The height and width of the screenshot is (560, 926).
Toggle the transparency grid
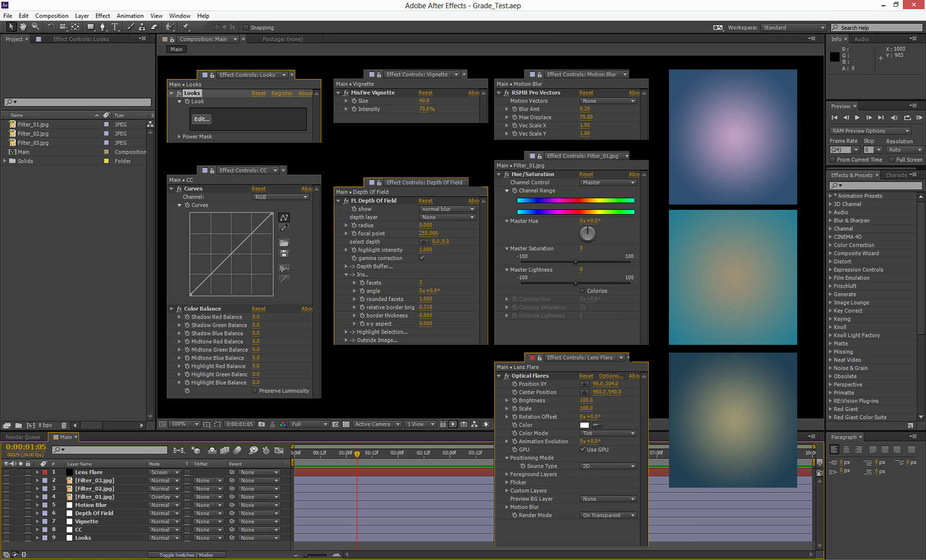[346, 424]
